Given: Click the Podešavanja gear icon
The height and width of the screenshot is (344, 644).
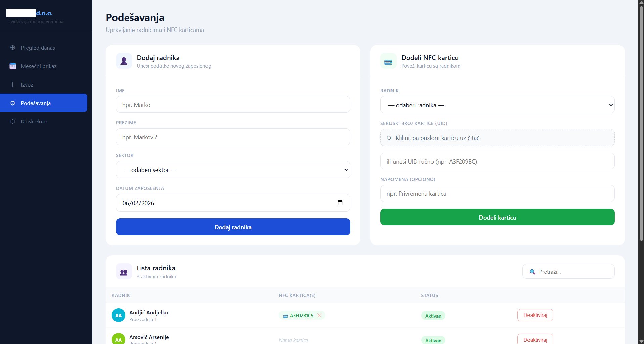Looking at the screenshot, I should [x=13, y=103].
